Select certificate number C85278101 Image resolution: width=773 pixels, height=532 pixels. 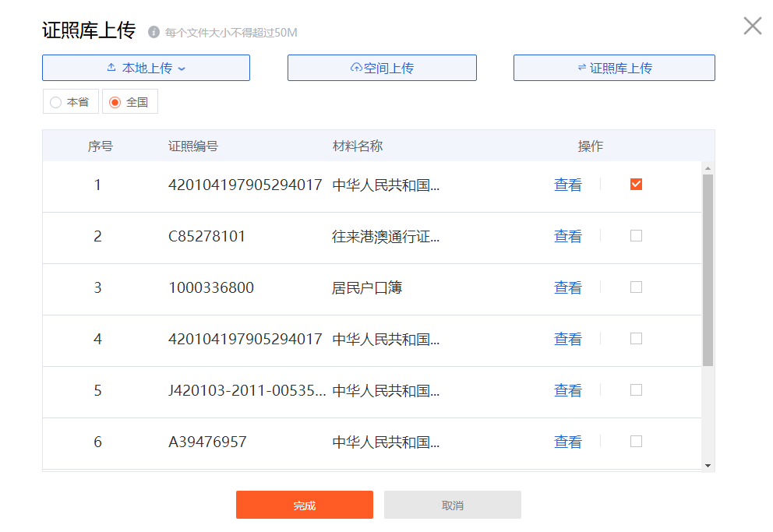(206, 236)
